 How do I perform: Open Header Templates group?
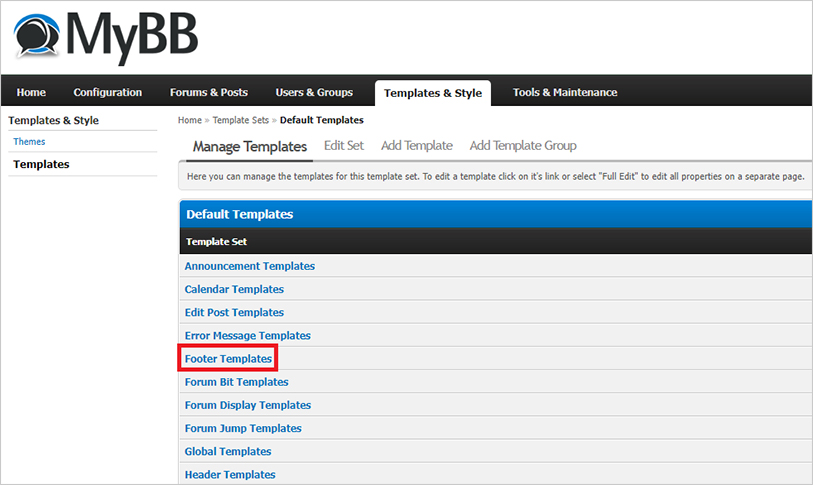230,475
